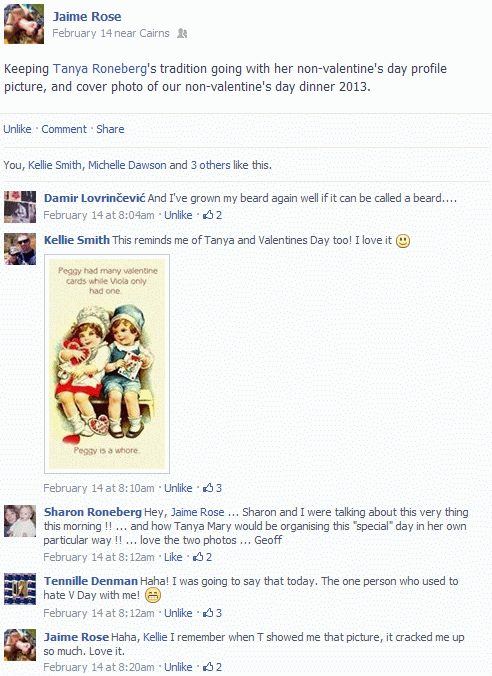Viewport: 492px width, 676px height.
Task: Unlike the main post
Action: tap(17, 129)
